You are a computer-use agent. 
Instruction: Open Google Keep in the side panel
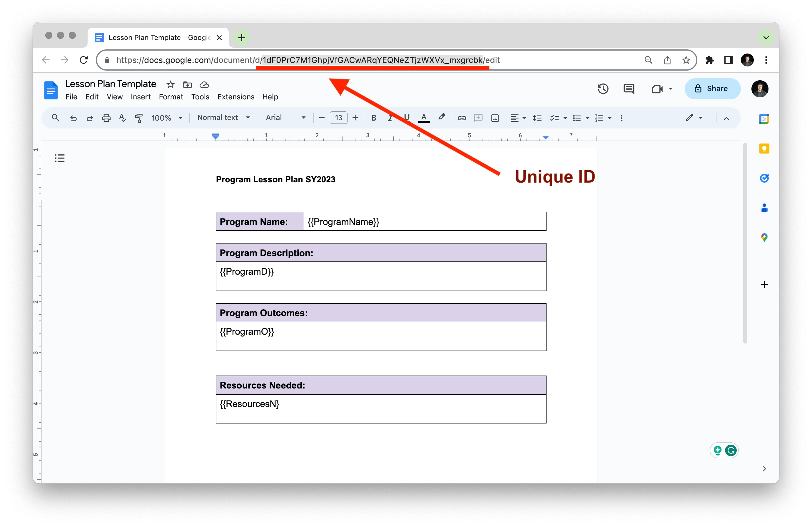[764, 149]
